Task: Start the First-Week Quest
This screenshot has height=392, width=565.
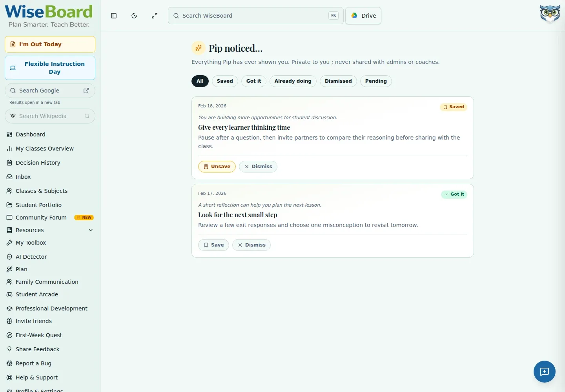Action: 50,335
